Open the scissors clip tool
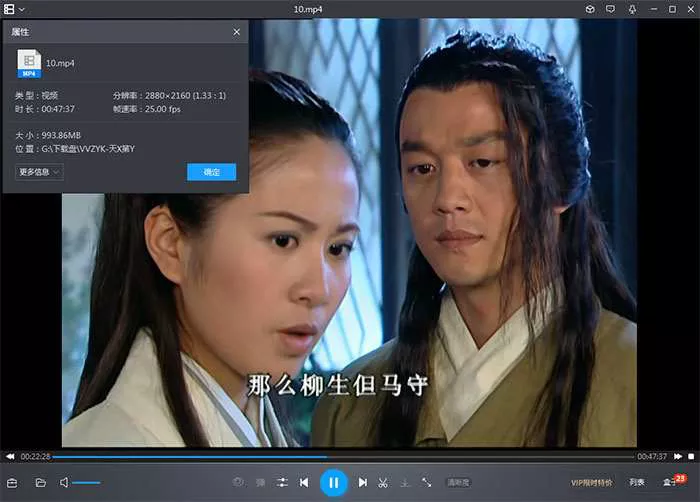This screenshot has width=700, height=502. click(x=383, y=483)
